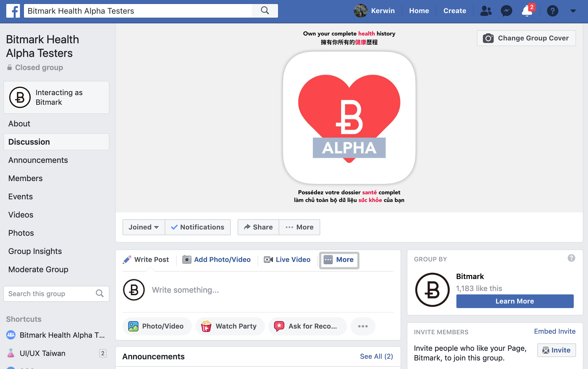
Task: Click the Help question mark icon
Action: (x=552, y=11)
